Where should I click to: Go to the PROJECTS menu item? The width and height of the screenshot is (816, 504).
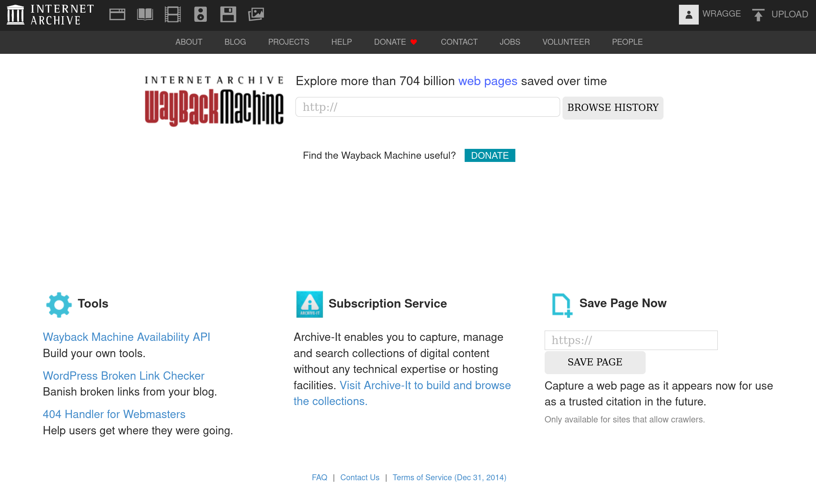coord(288,42)
